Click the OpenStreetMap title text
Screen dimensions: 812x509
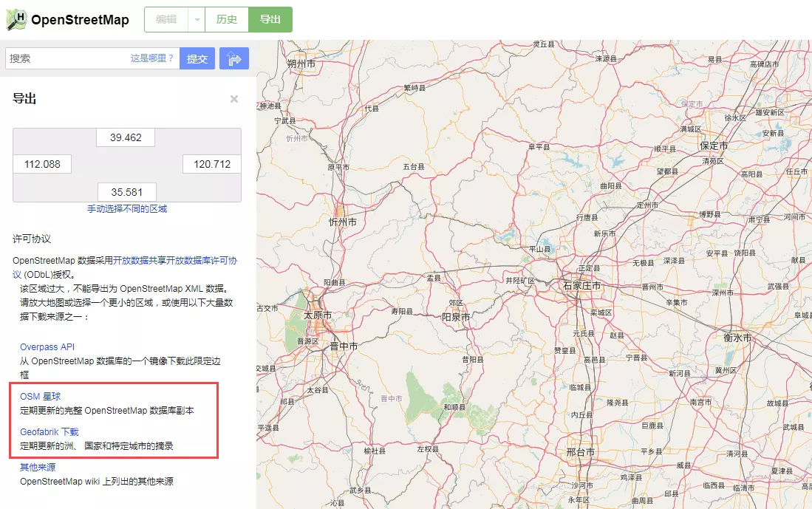81,20
